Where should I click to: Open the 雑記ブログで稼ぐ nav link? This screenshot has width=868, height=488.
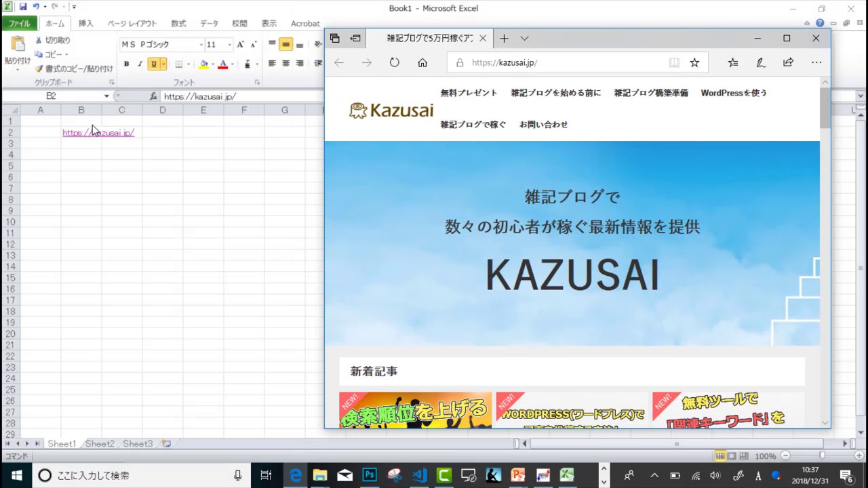click(473, 125)
